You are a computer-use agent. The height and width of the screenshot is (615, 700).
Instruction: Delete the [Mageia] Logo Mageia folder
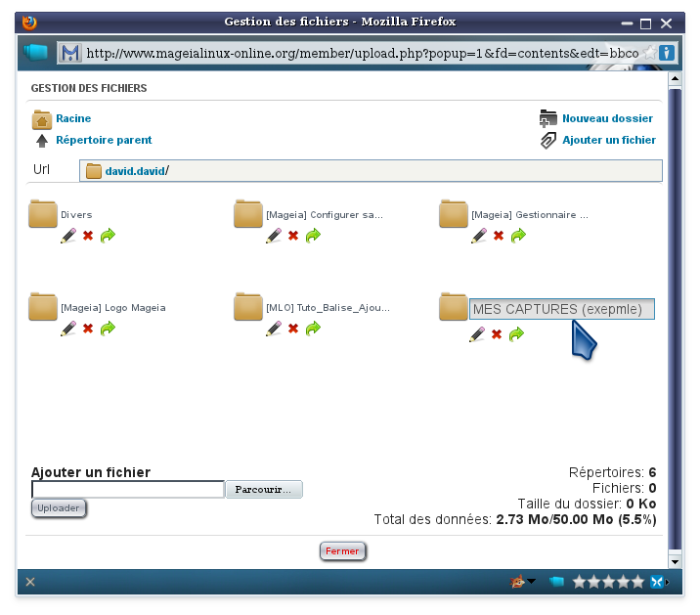(x=88, y=329)
